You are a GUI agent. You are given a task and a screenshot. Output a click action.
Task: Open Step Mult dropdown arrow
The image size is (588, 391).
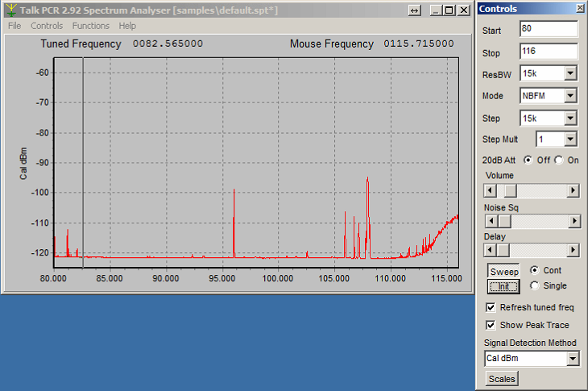point(570,139)
